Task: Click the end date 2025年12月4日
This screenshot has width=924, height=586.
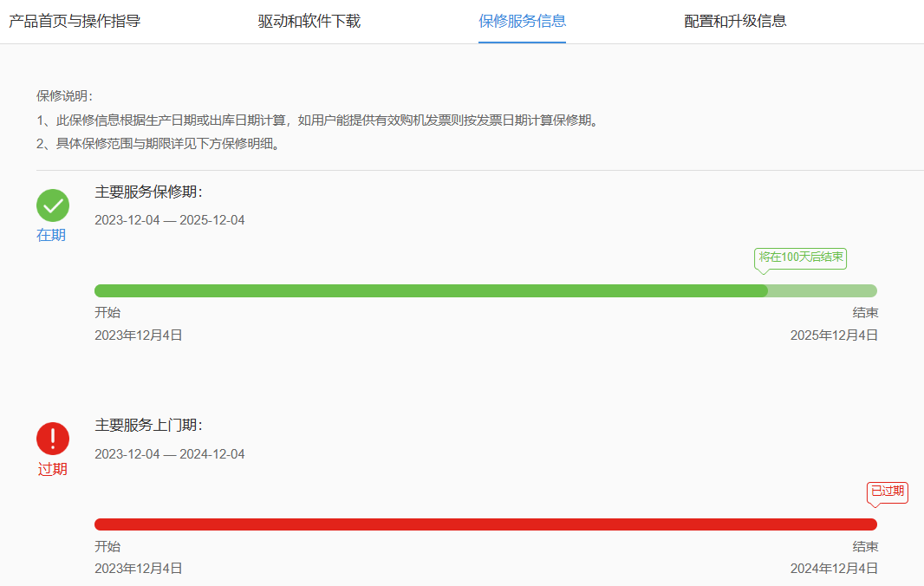Action: 834,335
